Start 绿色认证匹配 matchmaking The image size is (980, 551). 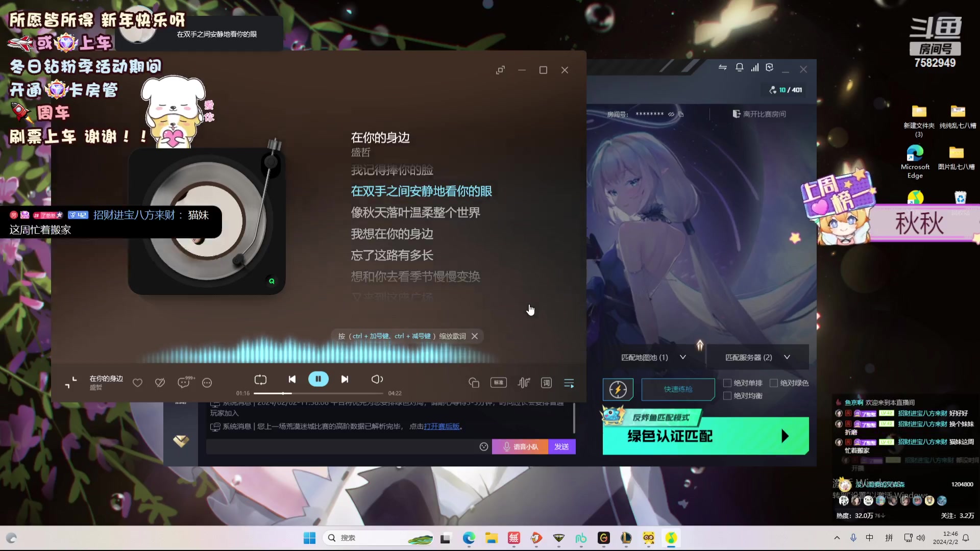tap(705, 436)
